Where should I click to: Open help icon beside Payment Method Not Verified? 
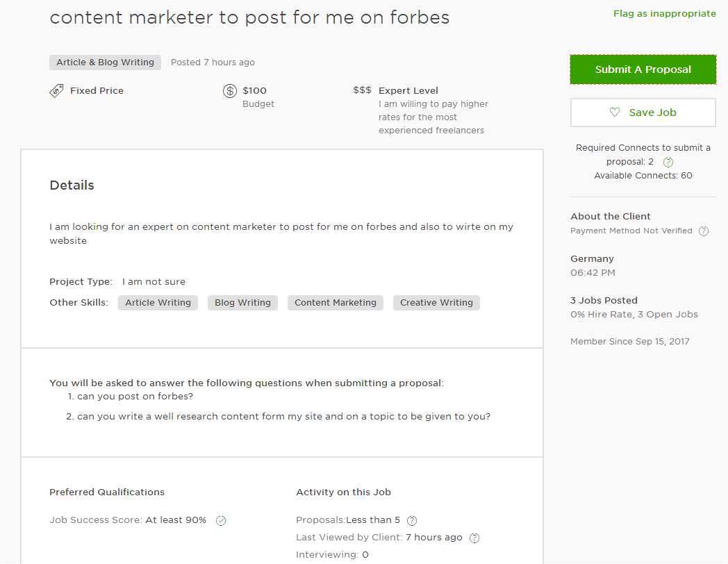point(704,231)
